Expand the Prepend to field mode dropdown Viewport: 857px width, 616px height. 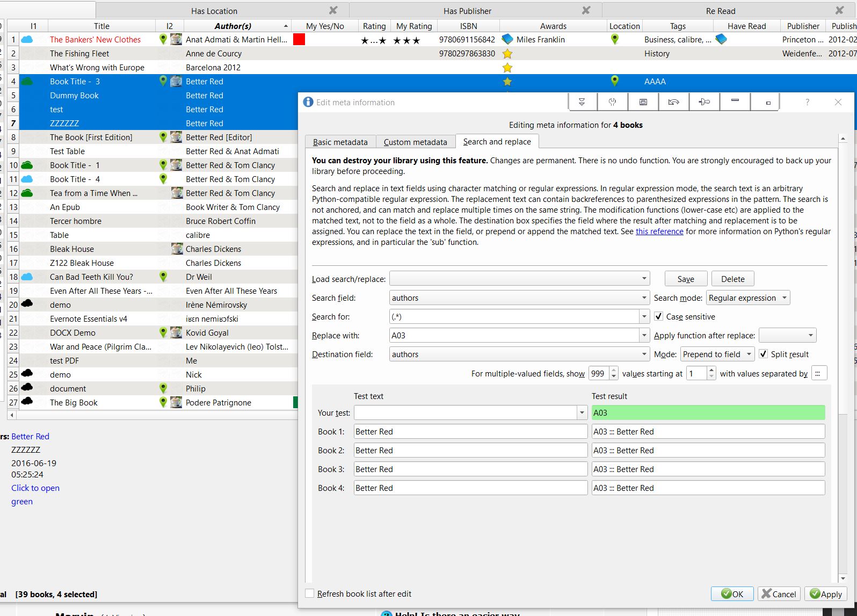click(717, 354)
